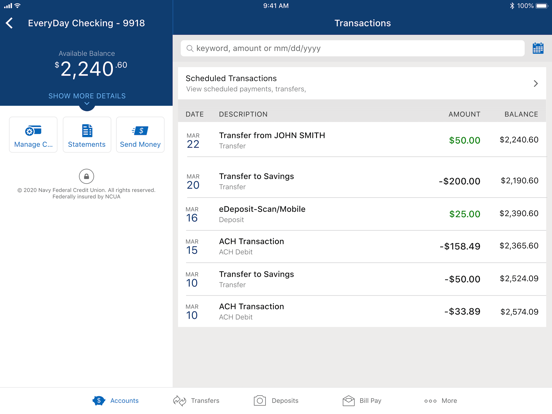552x414 pixels.
Task: Open eDeposit-Scan/Mobile transaction
Action: pyautogui.click(x=362, y=214)
